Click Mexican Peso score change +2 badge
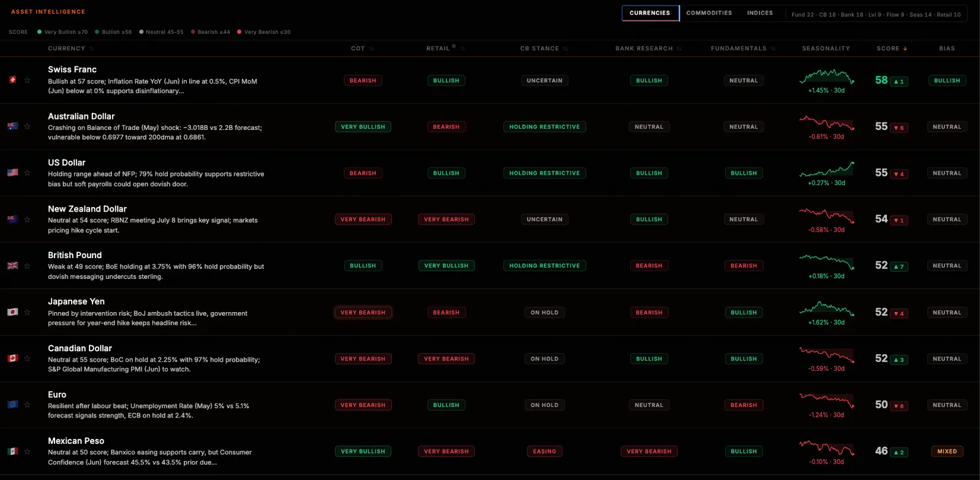Viewport: 980px width, 480px height. (x=899, y=452)
